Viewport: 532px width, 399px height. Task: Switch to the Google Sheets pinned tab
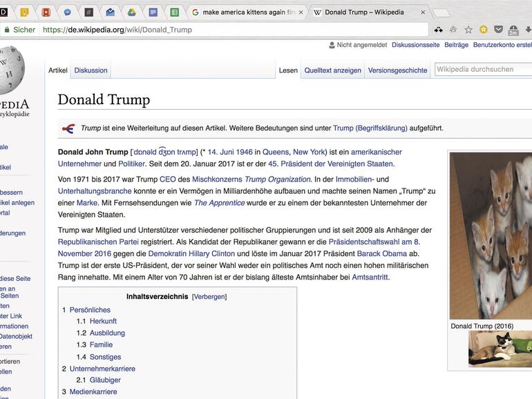click(x=174, y=12)
